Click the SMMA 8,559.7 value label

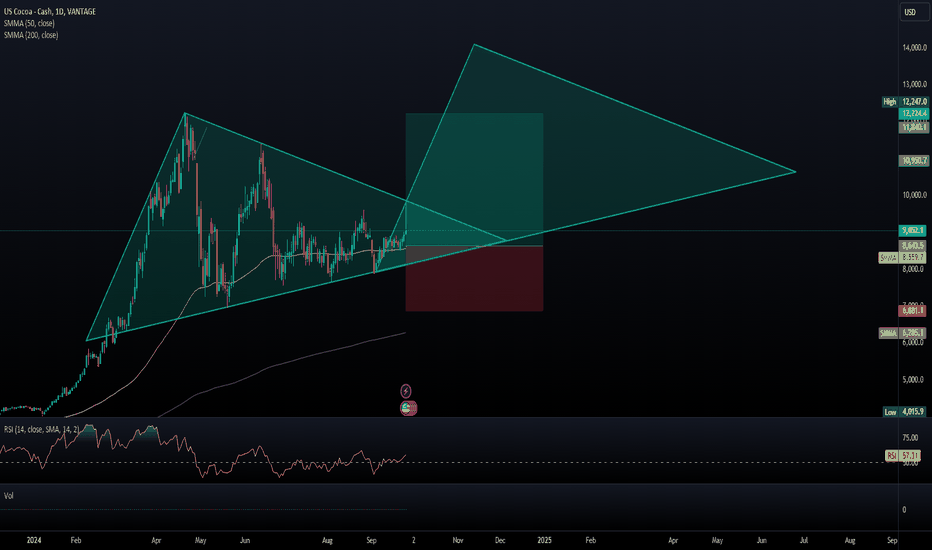[902, 257]
